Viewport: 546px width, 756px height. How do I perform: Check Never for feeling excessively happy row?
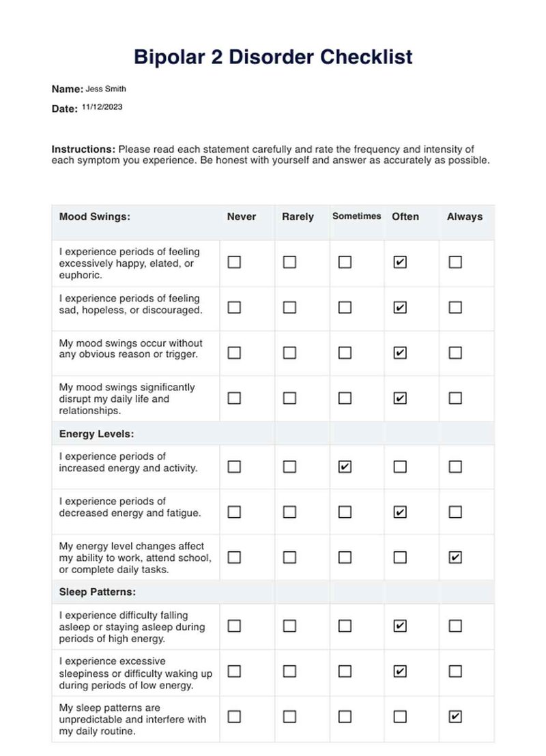point(234,262)
